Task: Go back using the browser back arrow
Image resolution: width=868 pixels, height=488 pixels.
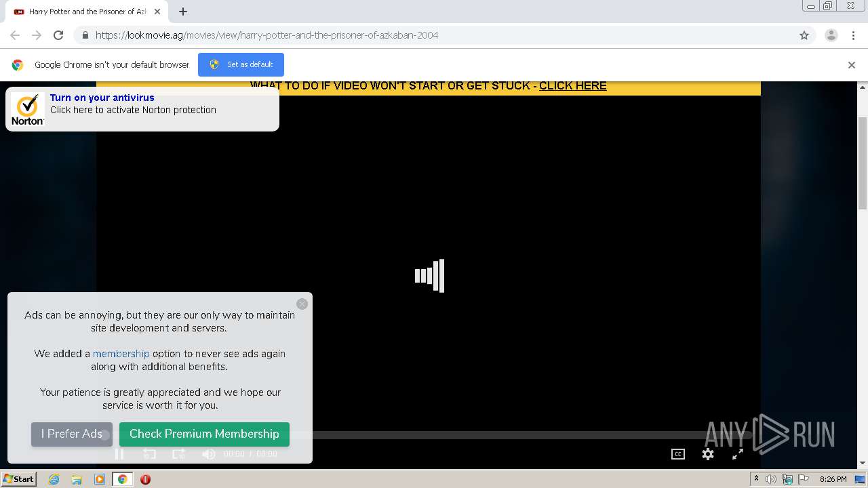Action: [15, 35]
